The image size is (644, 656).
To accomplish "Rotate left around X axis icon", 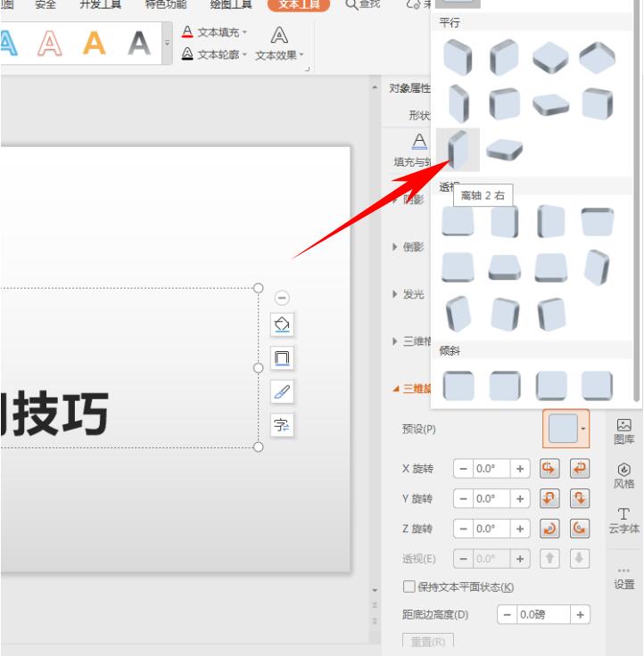I will click(549, 469).
